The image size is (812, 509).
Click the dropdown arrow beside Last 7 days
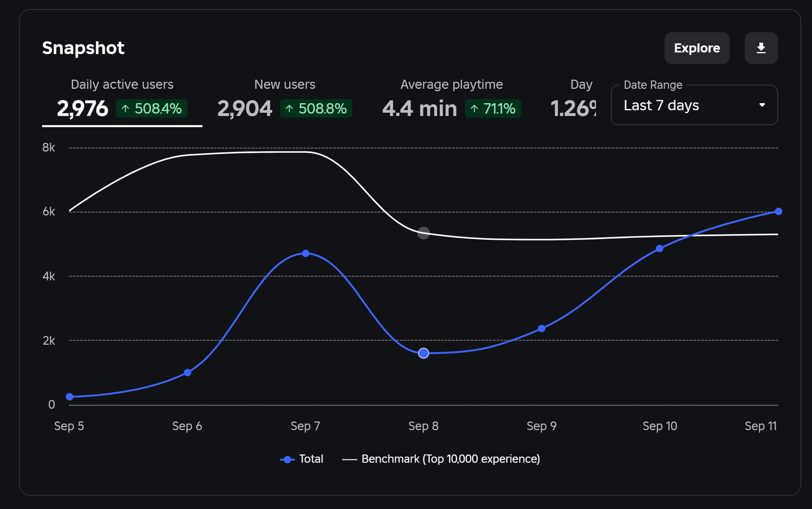pyautogui.click(x=762, y=105)
